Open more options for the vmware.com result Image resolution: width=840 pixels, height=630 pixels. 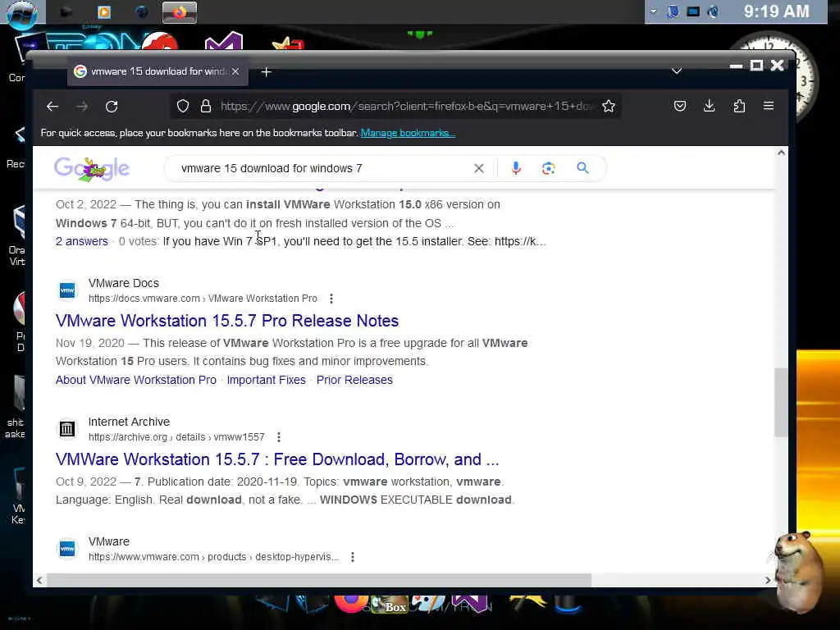click(352, 557)
